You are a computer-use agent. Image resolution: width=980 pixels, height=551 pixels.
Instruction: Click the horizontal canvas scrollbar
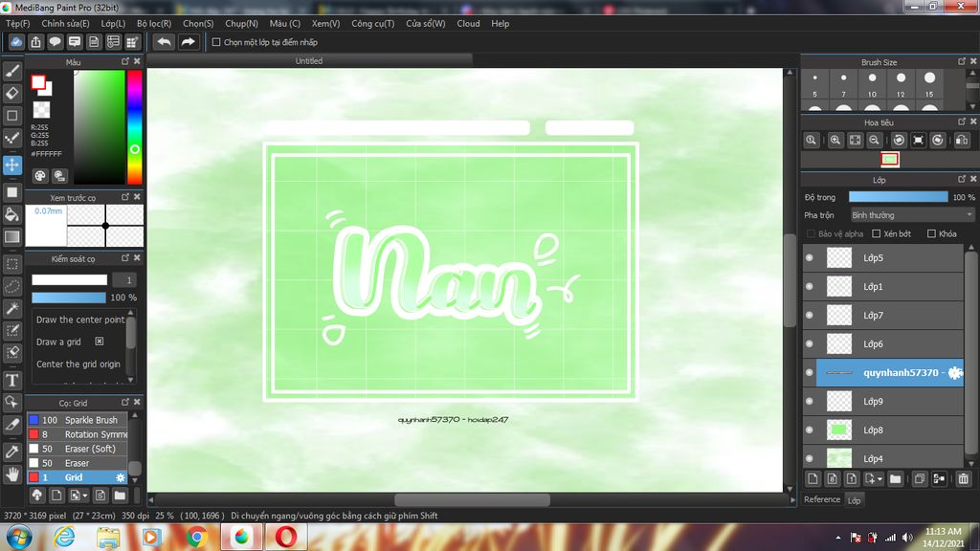(x=472, y=499)
